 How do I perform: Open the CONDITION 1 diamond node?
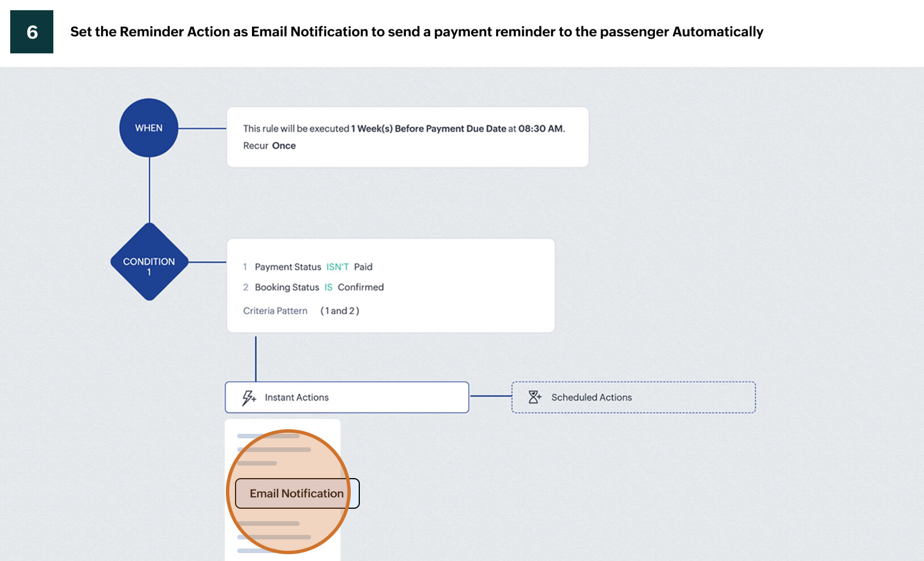click(x=149, y=265)
